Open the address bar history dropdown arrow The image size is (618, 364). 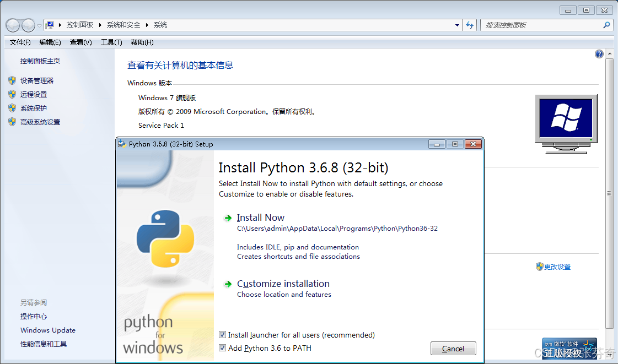click(x=456, y=25)
